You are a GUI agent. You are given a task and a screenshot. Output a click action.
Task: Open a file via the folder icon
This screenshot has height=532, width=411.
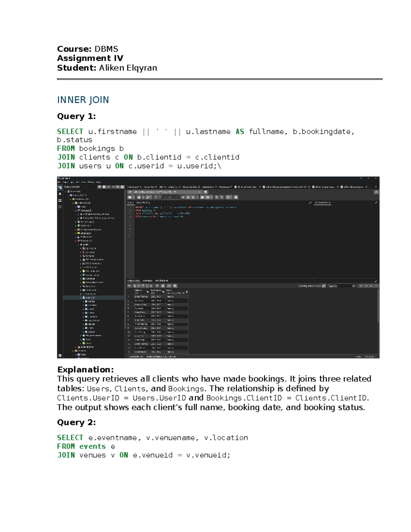click(130, 197)
